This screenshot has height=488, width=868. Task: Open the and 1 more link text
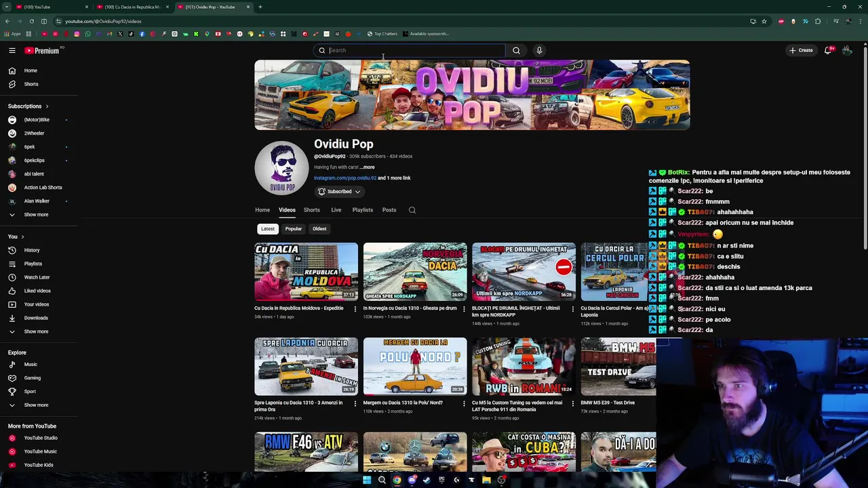tap(394, 178)
